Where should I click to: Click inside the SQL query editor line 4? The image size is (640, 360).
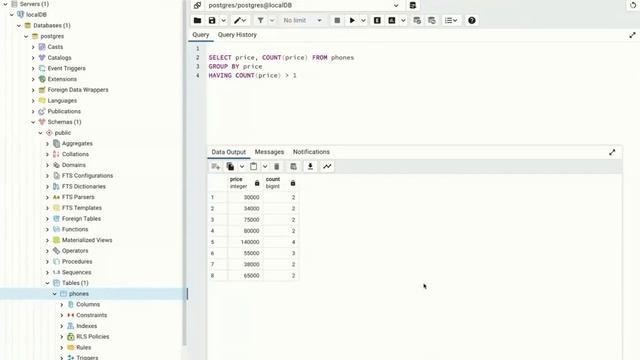[252, 76]
